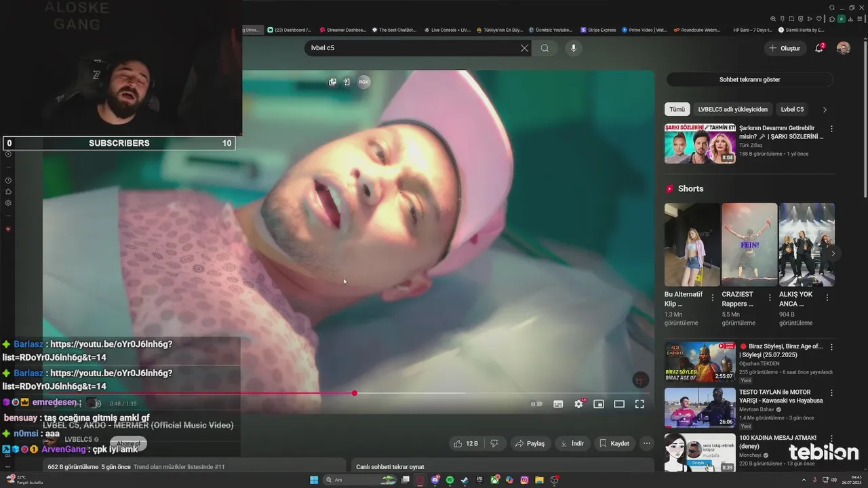Show chat replay via Sohbet tekrarını göster
This screenshot has width=868, height=488.
749,79
